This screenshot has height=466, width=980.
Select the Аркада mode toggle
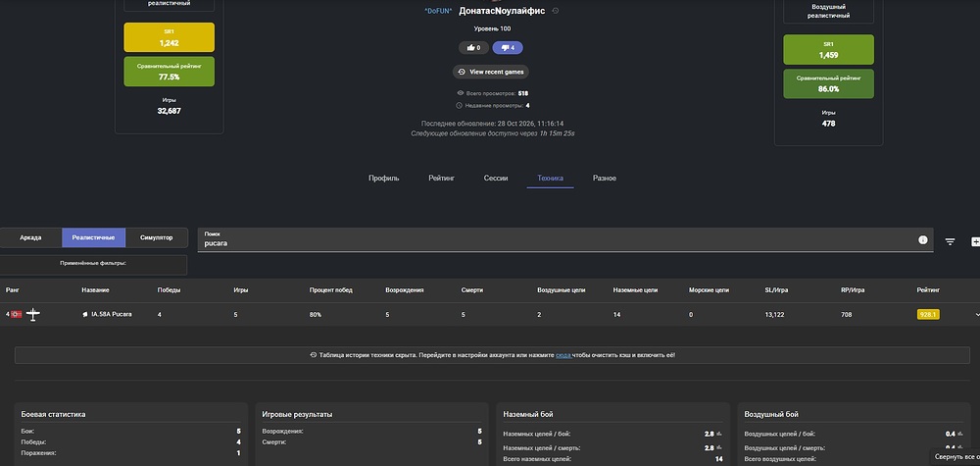30,237
